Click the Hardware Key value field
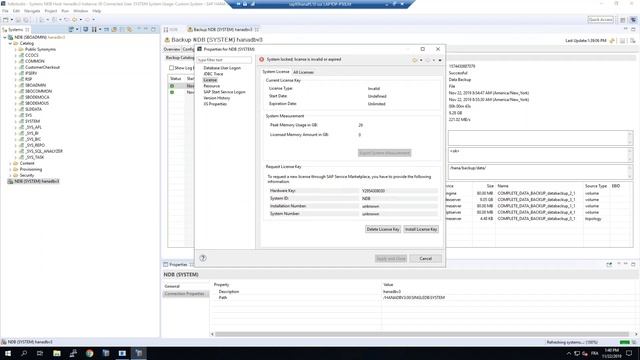Viewport: 640px width, 360px height. (x=399, y=191)
